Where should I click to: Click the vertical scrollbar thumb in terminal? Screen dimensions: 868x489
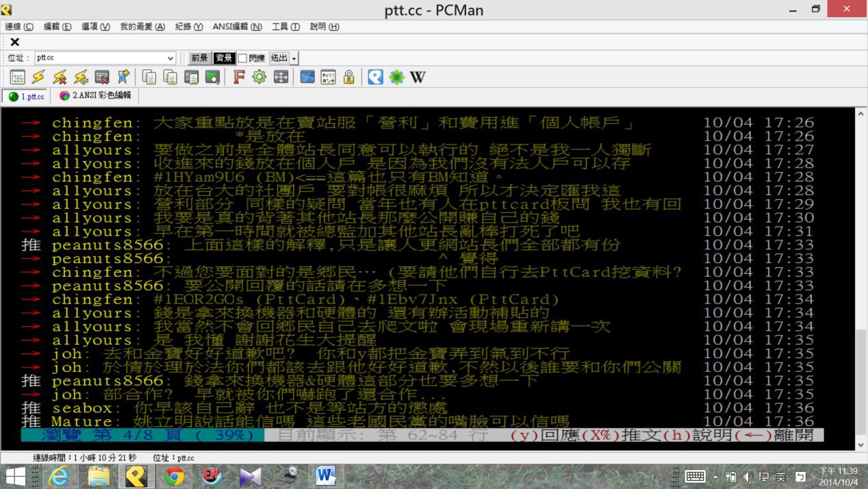861,381
